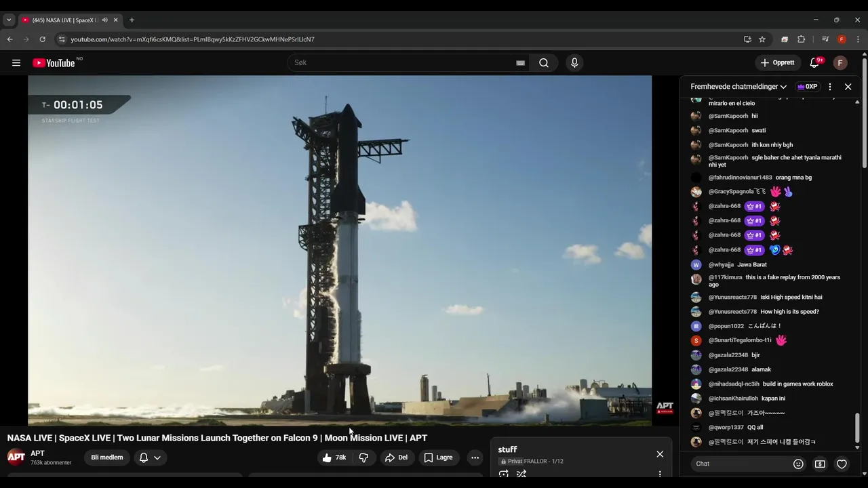Click the live video player

pos(340,251)
